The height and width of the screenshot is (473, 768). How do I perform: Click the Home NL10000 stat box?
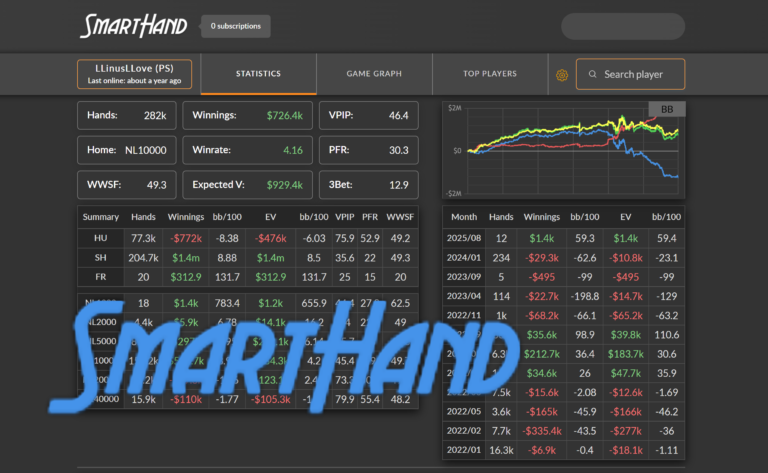tap(127, 150)
